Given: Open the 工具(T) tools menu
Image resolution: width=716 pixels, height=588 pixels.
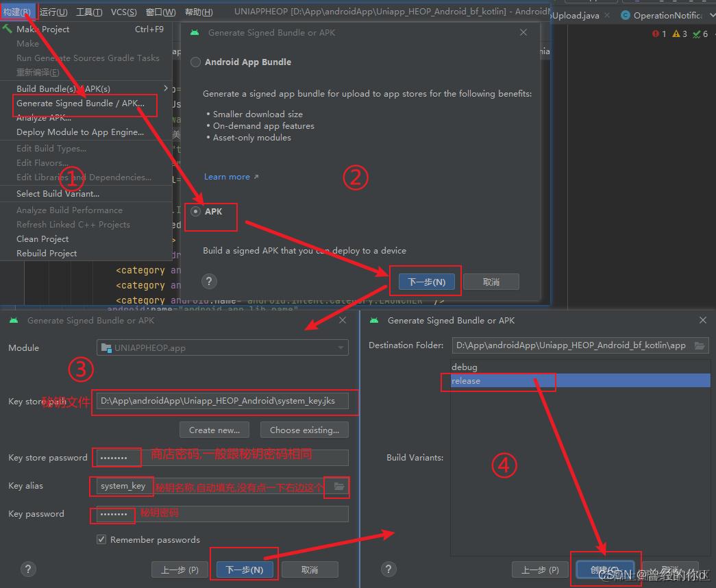Looking at the screenshot, I should click(x=89, y=12).
